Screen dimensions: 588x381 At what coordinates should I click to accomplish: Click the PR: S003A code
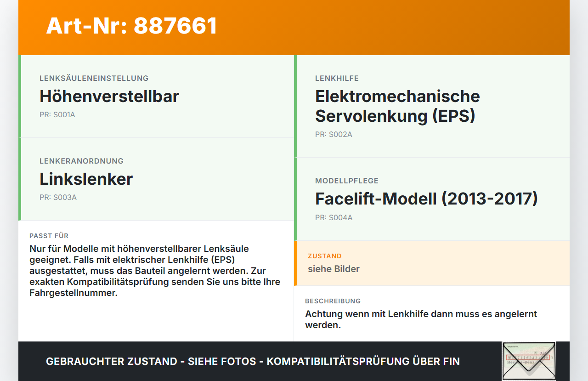58,198
